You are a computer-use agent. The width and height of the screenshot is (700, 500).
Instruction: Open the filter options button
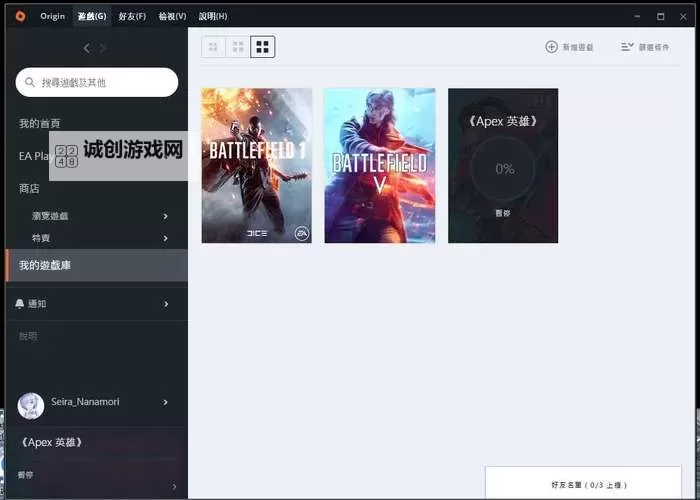coord(645,47)
